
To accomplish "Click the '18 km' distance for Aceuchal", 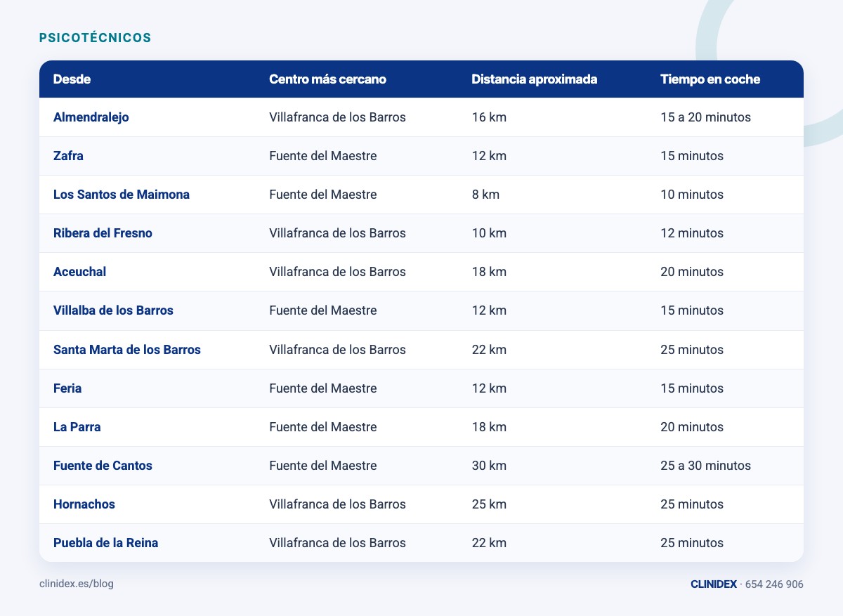I will (489, 272).
